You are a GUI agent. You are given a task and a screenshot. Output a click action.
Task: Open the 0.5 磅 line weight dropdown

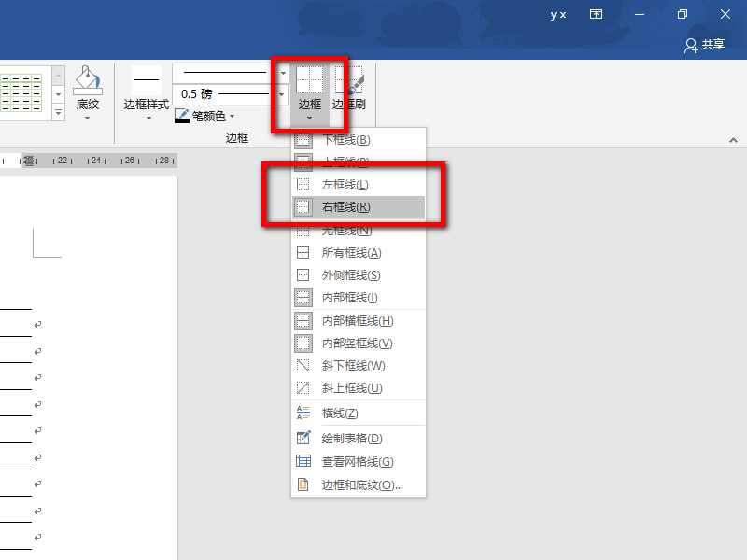pyautogui.click(x=282, y=94)
